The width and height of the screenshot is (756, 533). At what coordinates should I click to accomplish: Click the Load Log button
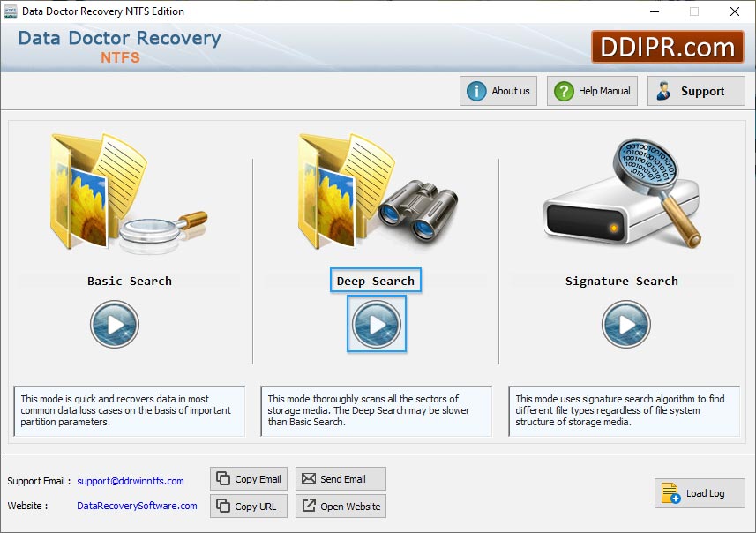click(700, 493)
